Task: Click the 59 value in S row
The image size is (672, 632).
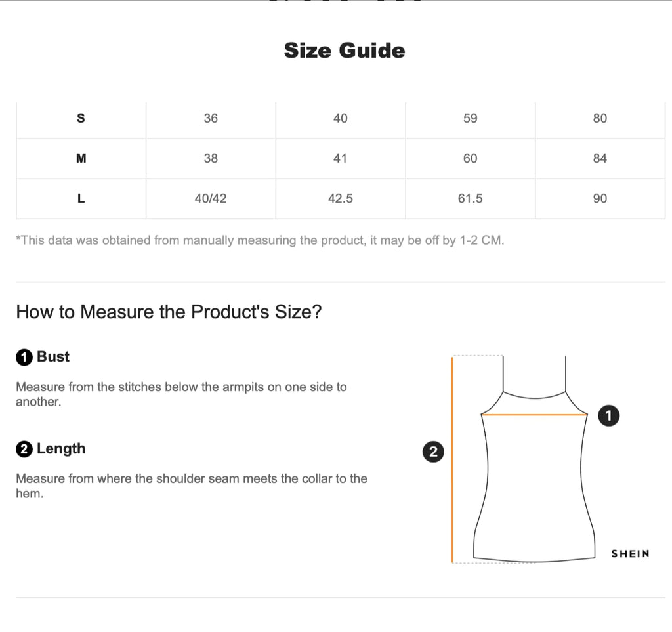Action: (x=470, y=119)
